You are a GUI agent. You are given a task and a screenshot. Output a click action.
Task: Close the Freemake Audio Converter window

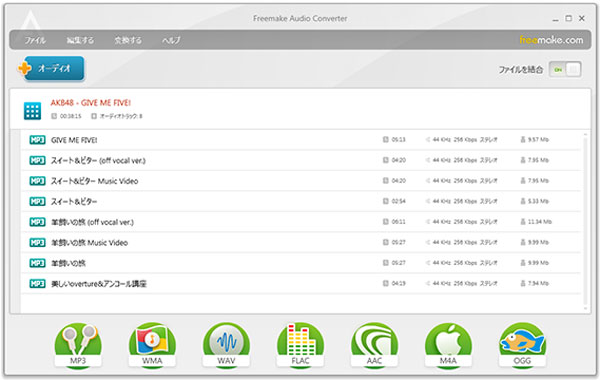(x=582, y=18)
